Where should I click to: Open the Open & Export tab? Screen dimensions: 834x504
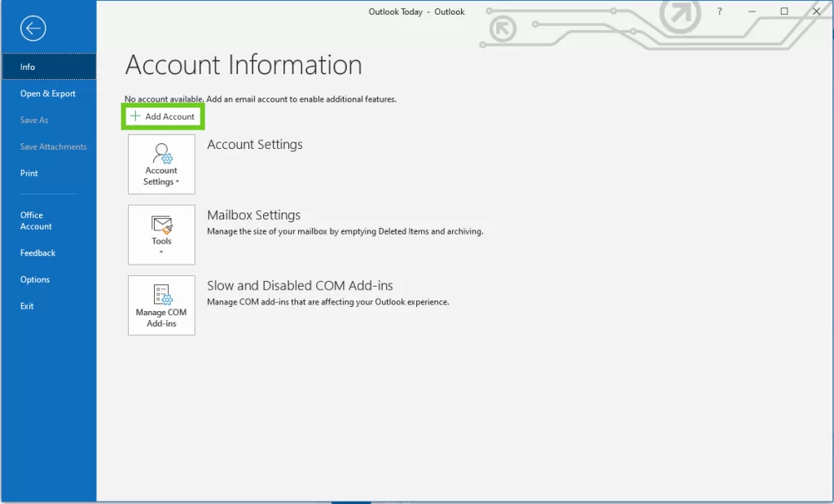(x=47, y=94)
